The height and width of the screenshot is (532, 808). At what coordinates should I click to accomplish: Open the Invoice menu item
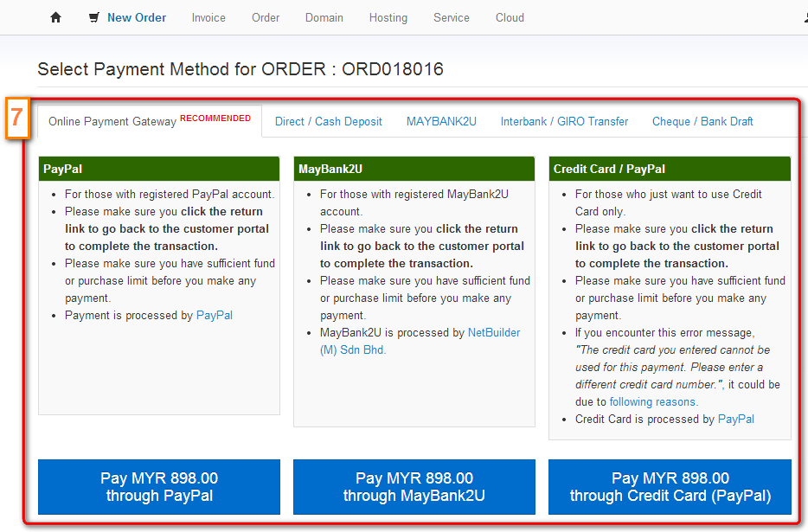click(x=208, y=17)
